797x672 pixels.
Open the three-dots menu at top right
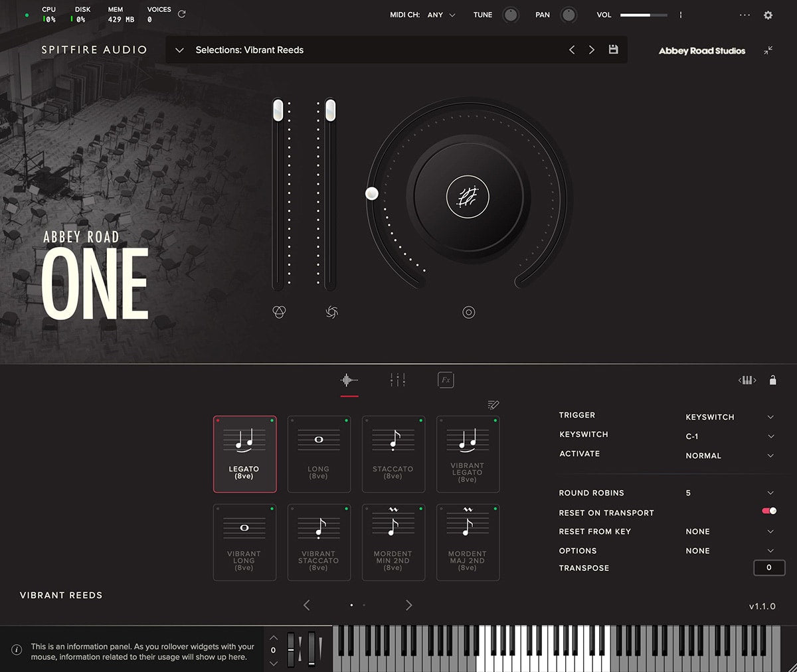coord(745,15)
